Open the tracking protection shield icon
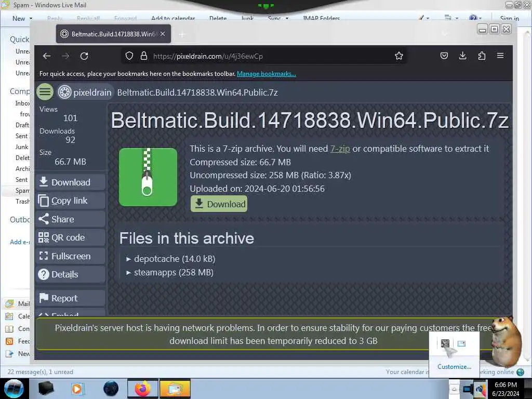The width and height of the screenshot is (532, 399). point(129,56)
